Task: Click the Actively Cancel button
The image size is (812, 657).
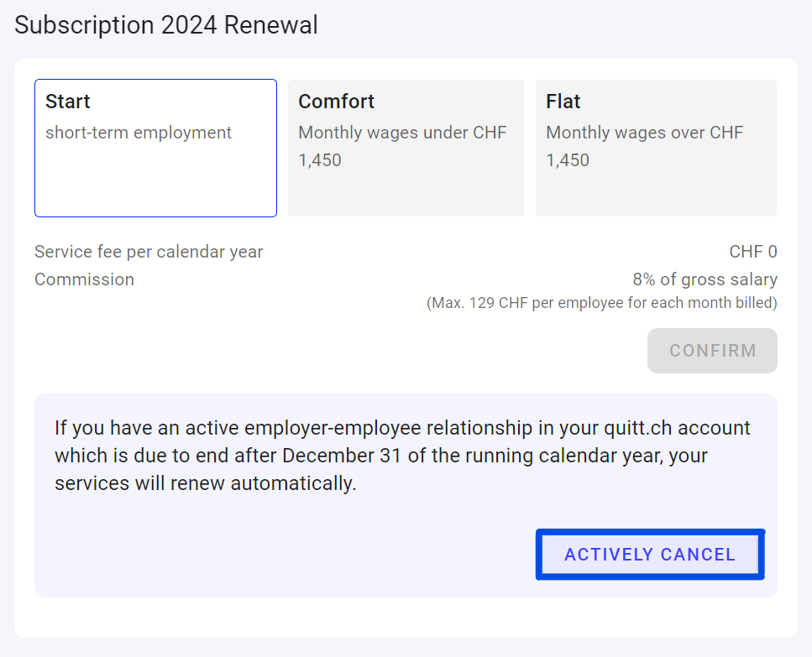Action: 650,555
